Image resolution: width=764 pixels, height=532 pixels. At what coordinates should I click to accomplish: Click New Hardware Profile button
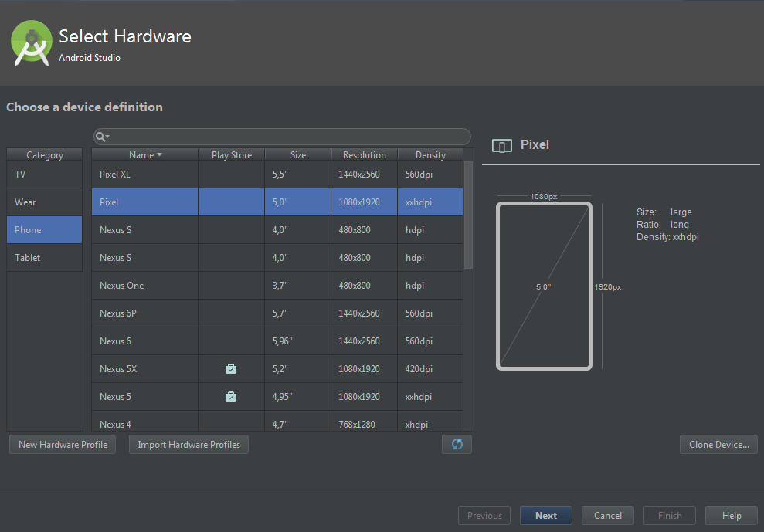[63, 444]
